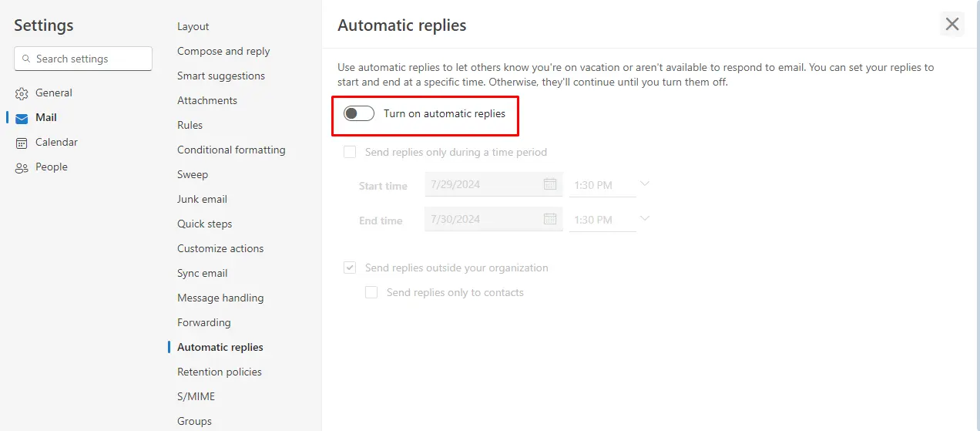Click the People icon in sidebar
The width and height of the screenshot is (980, 431).
pyautogui.click(x=22, y=167)
